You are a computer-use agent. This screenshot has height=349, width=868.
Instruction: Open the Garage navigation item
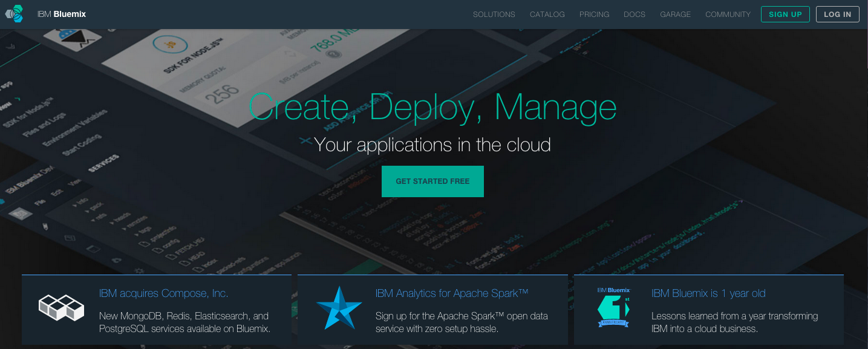676,15
